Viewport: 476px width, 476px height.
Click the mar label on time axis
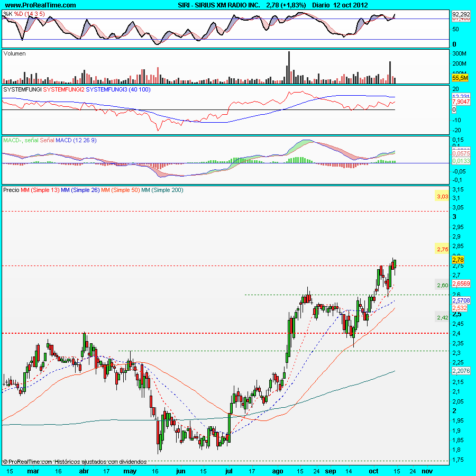33,471
